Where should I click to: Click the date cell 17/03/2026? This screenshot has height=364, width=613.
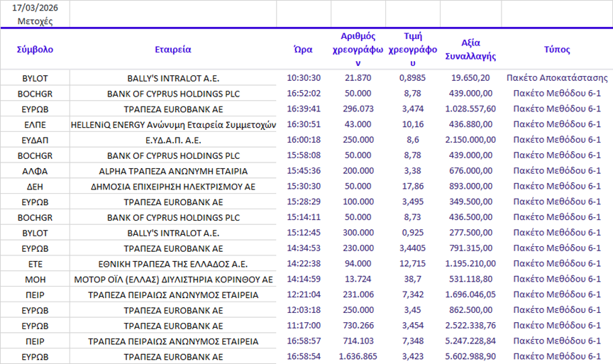(35, 8)
